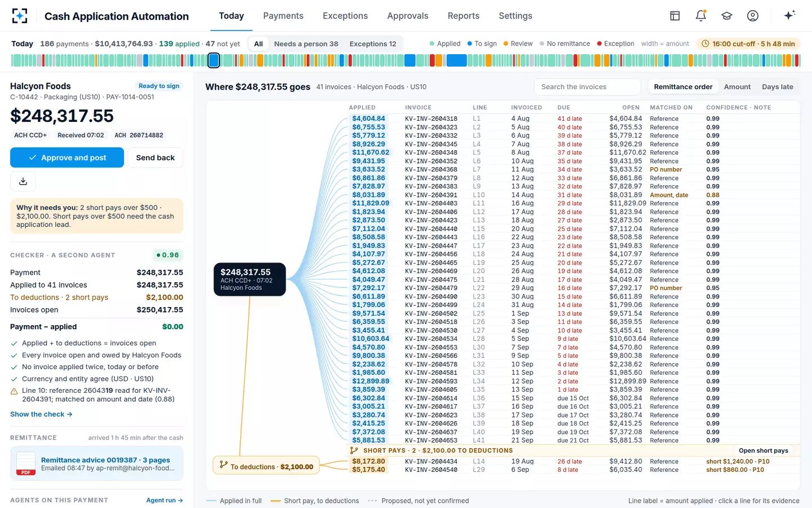
Task: Sort invoices by Amount
Action: [x=737, y=87]
